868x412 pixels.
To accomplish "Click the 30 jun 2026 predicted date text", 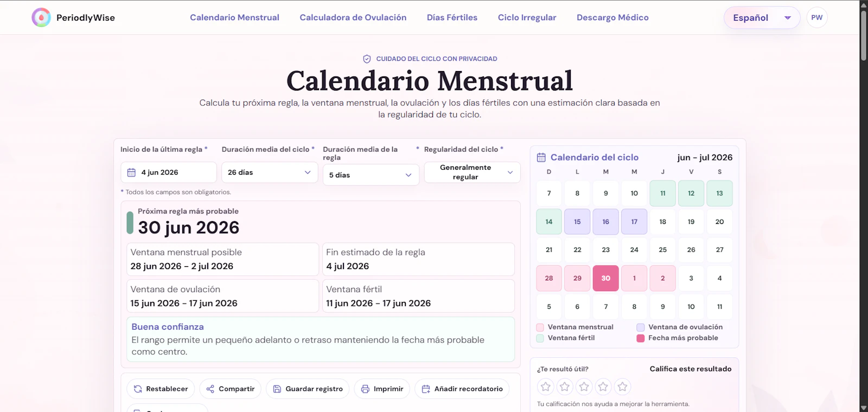I will [189, 228].
